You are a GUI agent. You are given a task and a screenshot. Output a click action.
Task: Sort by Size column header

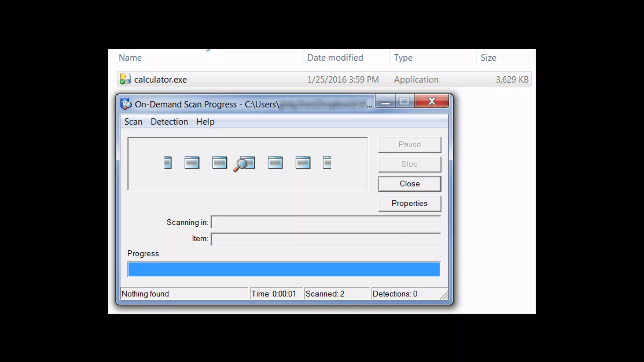pyautogui.click(x=488, y=58)
